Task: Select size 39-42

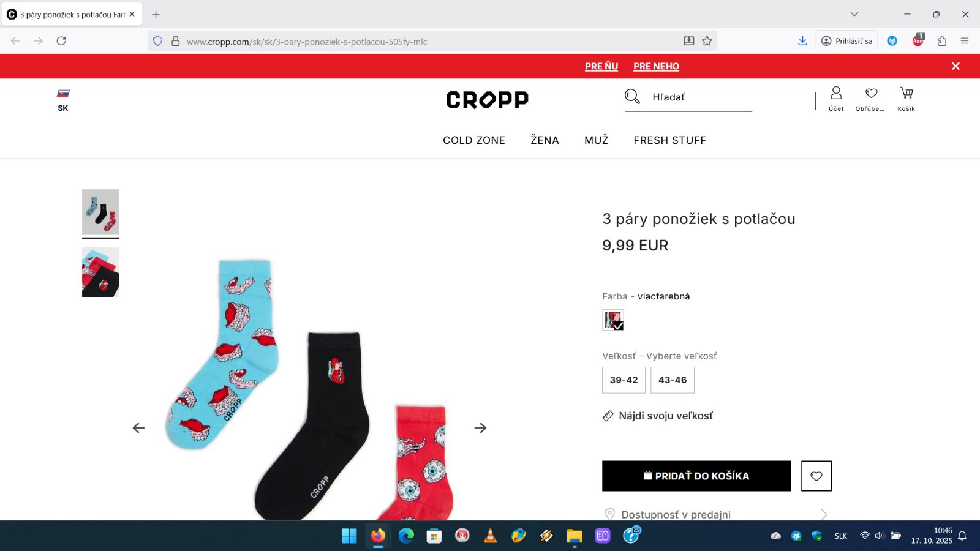Action: 624,380
